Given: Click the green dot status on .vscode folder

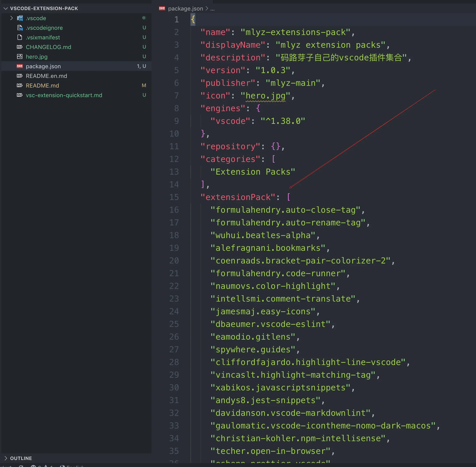Looking at the screenshot, I should (x=144, y=18).
